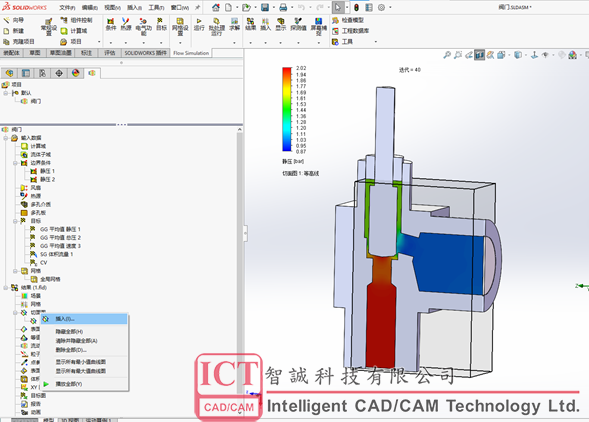
Task: Click the Print icon in the top toolbar
Action: [x=283, y=7]
